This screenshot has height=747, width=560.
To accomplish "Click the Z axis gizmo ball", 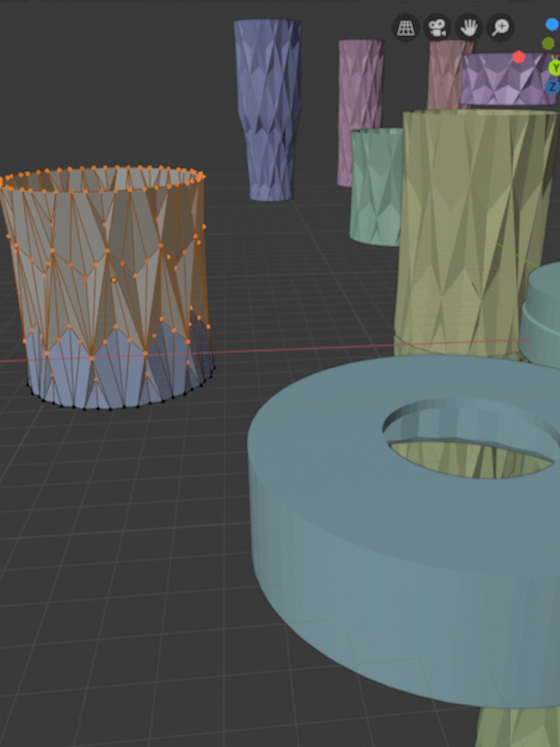I will pyautogui.click(x=553, y=87).
